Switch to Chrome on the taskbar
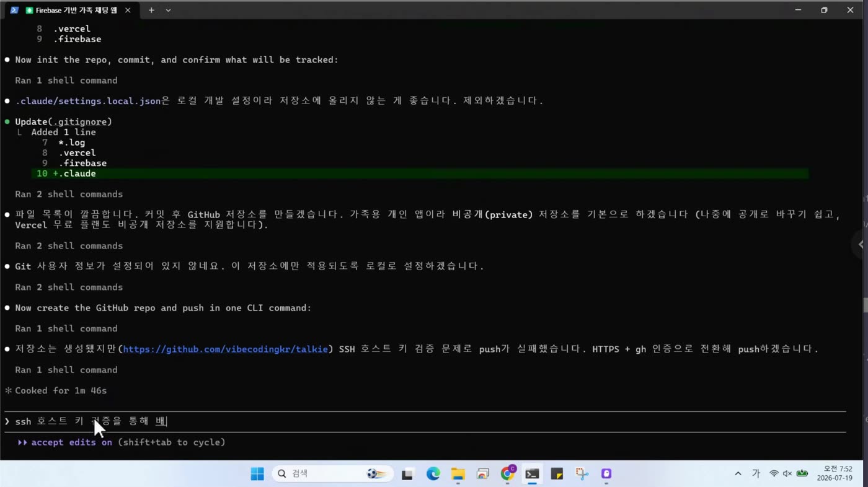 tap(508, 474)
